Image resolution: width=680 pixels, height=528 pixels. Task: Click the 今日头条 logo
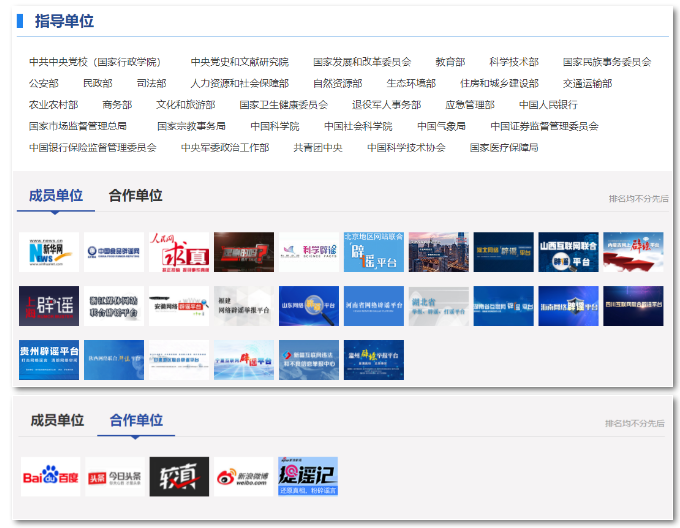point(114,477)
